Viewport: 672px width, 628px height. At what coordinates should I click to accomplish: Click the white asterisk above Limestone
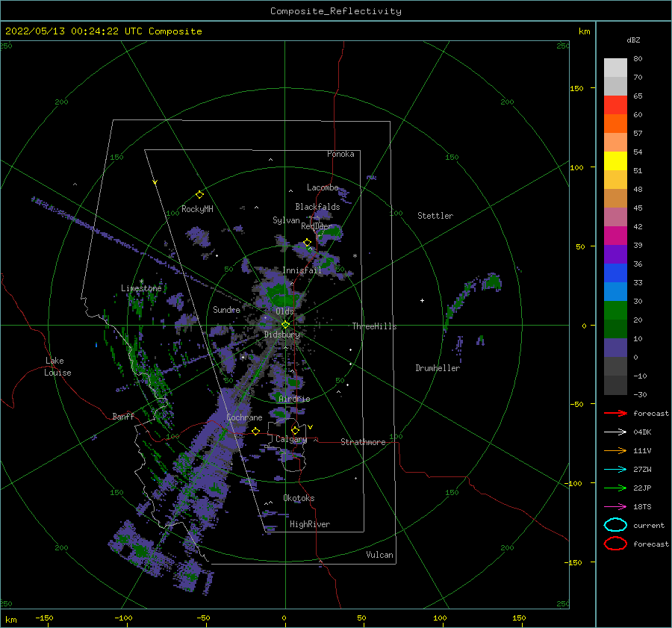pos(141,282)
